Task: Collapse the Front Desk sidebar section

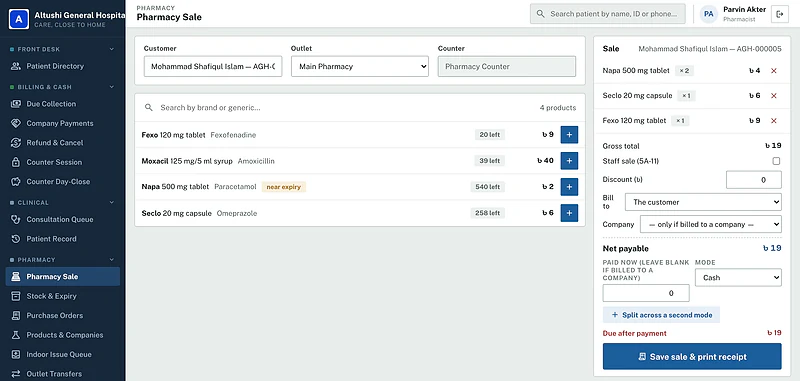Action: 112,49
